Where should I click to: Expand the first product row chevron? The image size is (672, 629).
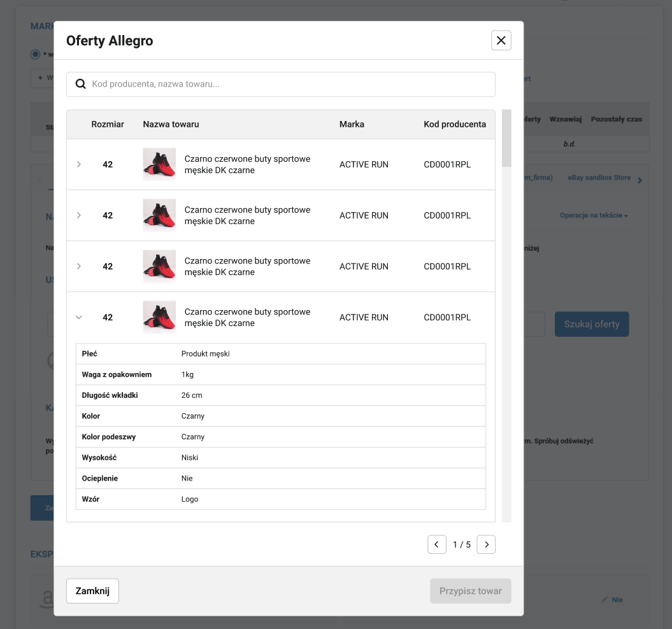(79, 164)
